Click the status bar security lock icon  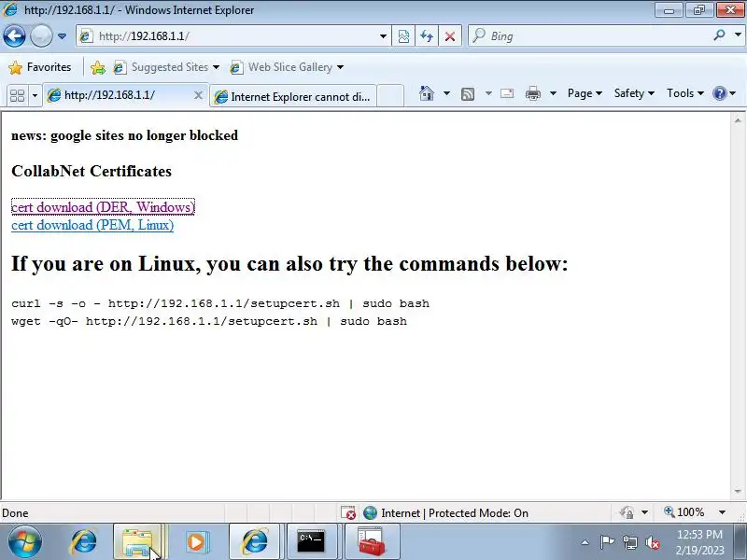point(627,512)
